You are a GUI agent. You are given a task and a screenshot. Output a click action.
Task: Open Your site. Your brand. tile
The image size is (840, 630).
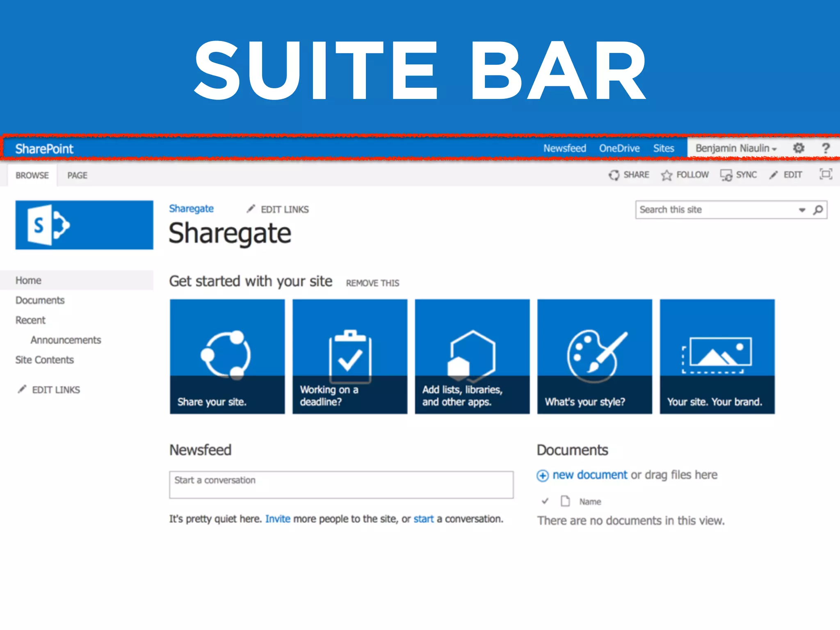717,356
